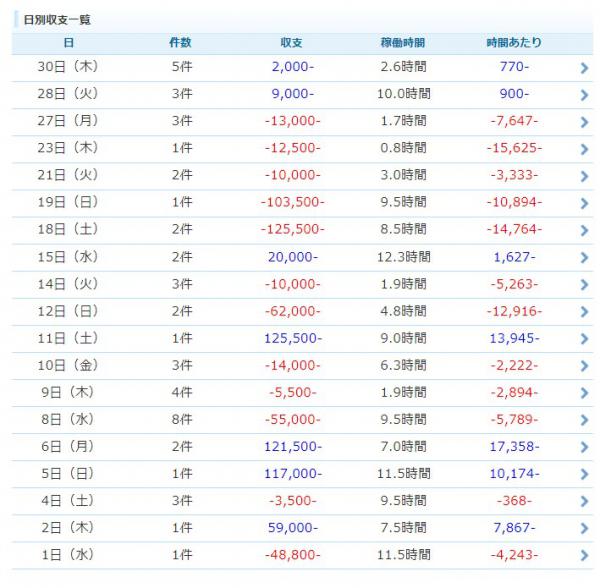Viewport: 600px width, 588px height.
Task: Click the 稼働時間 column header
Action: pos(403,42)
